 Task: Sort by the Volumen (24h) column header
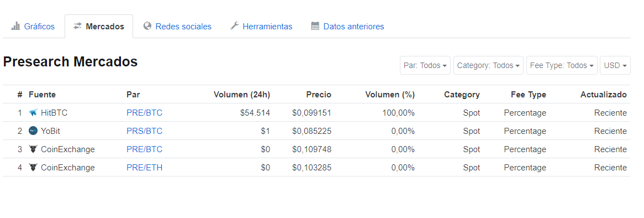pyautogui.click(x=242, y=95)
